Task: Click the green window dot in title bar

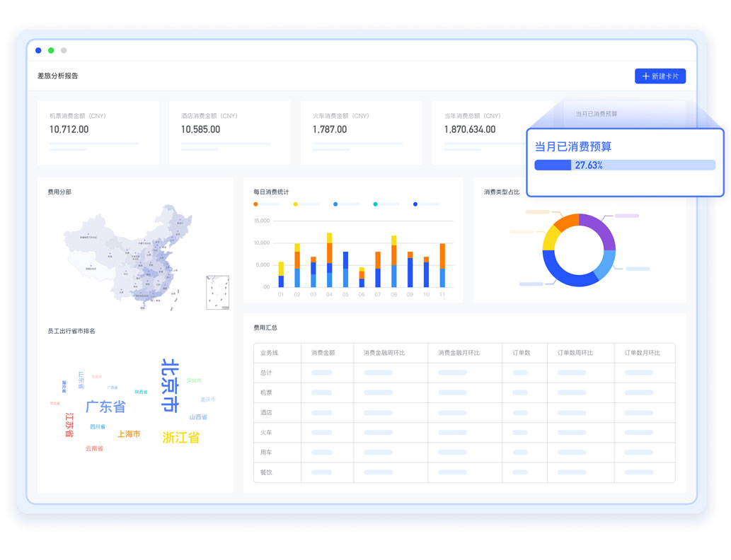Action: click(51, 50)
